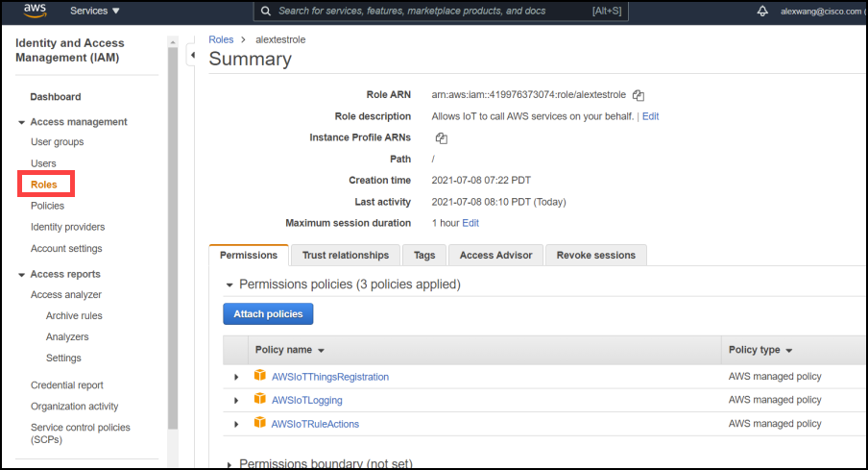Edit the role description
Image resolution: width=868 pixels, height=470 pixels.
point(650,116)
